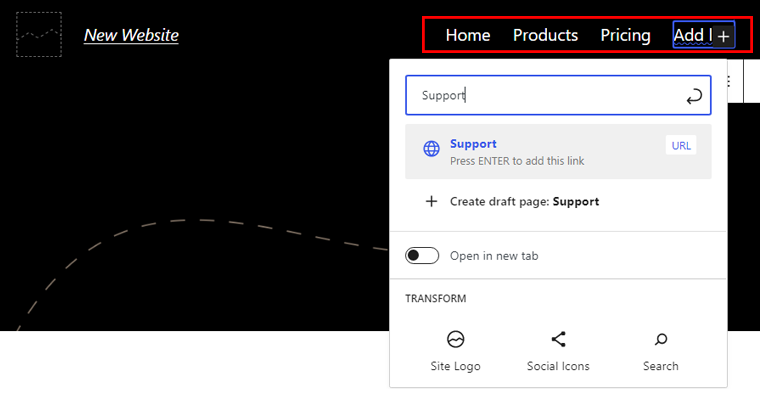This screenshot has width=760, height=394.
Task: Click the URL badge on suggestion
Action: tap(681, 145)
